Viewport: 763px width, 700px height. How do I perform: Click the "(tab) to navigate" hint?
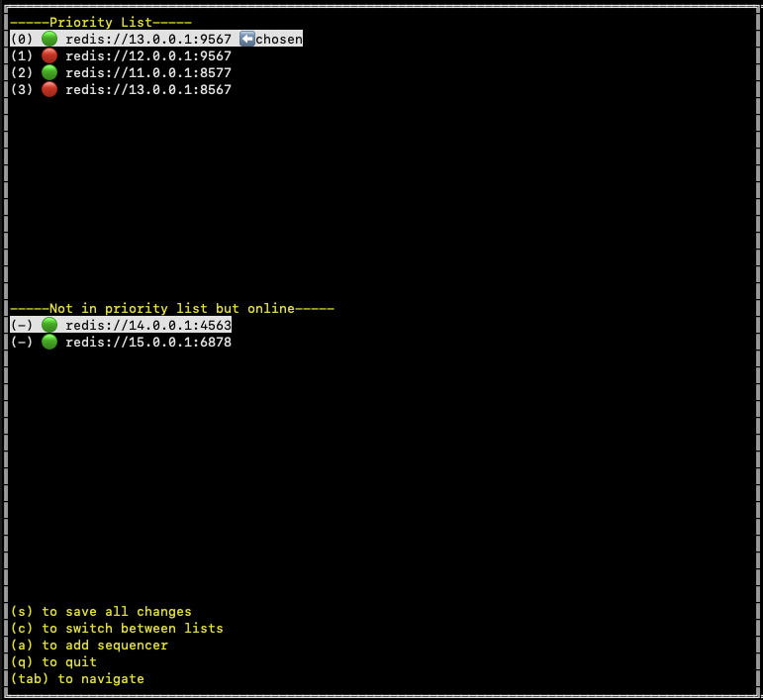77,679
